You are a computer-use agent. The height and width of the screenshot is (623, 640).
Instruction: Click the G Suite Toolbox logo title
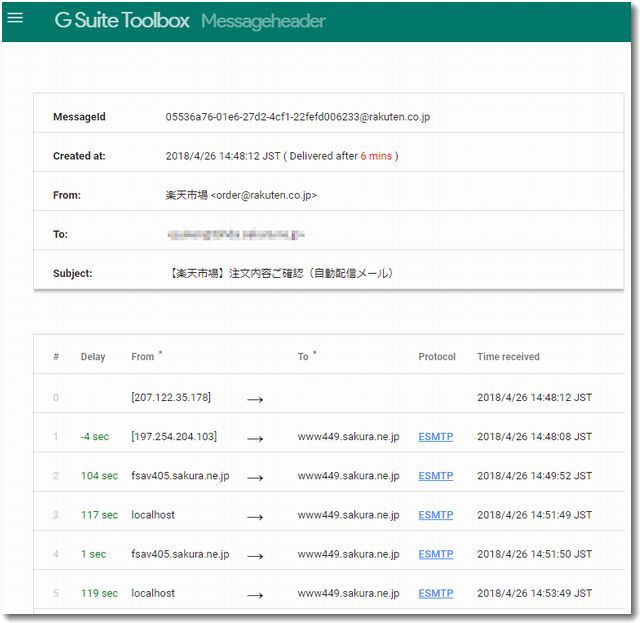click(122, 20)
